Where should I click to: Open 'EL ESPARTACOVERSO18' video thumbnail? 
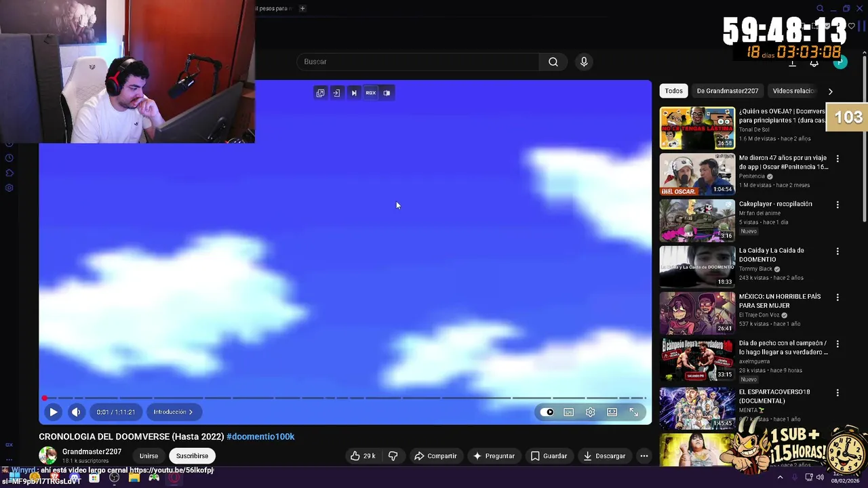click(x=697, y=408)
